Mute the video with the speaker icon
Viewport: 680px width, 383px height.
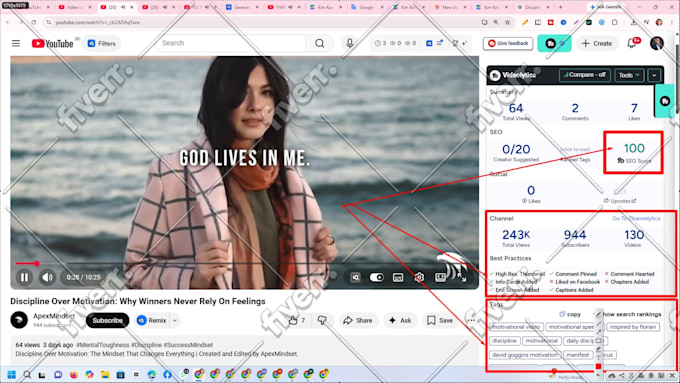point(47,277)
